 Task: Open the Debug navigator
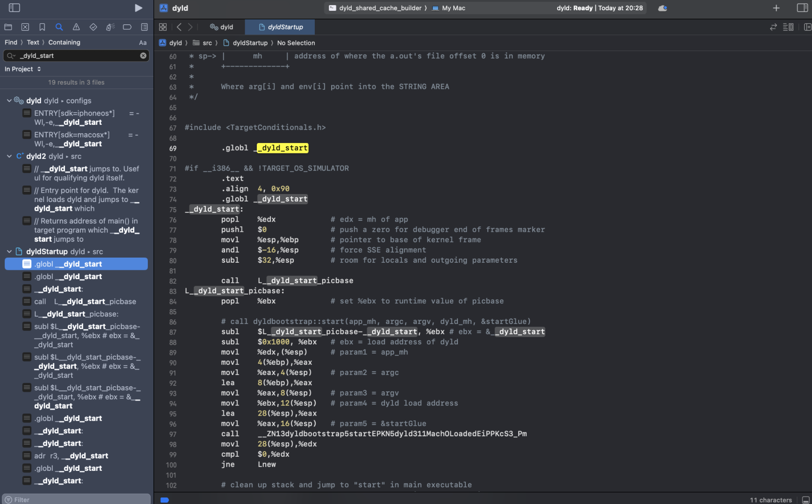(x=110, y=27)
